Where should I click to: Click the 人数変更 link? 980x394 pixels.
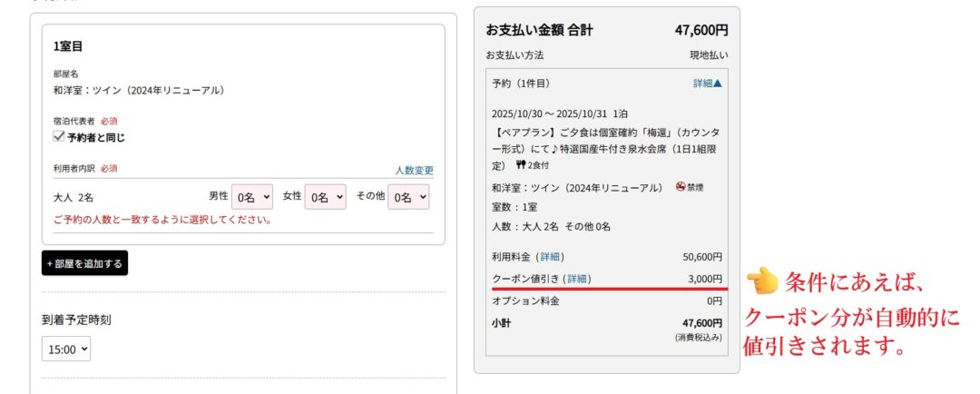point(414,170)
